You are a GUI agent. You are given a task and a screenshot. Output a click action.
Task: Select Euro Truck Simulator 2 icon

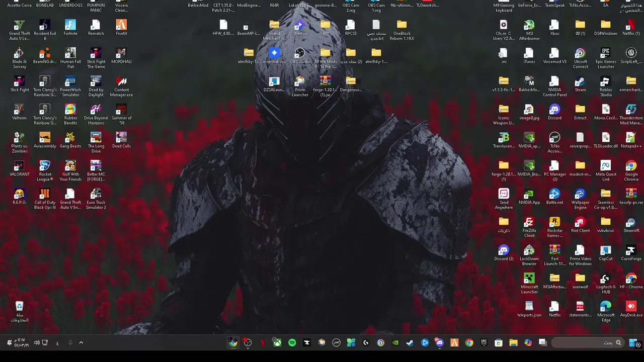coord(96,199)
